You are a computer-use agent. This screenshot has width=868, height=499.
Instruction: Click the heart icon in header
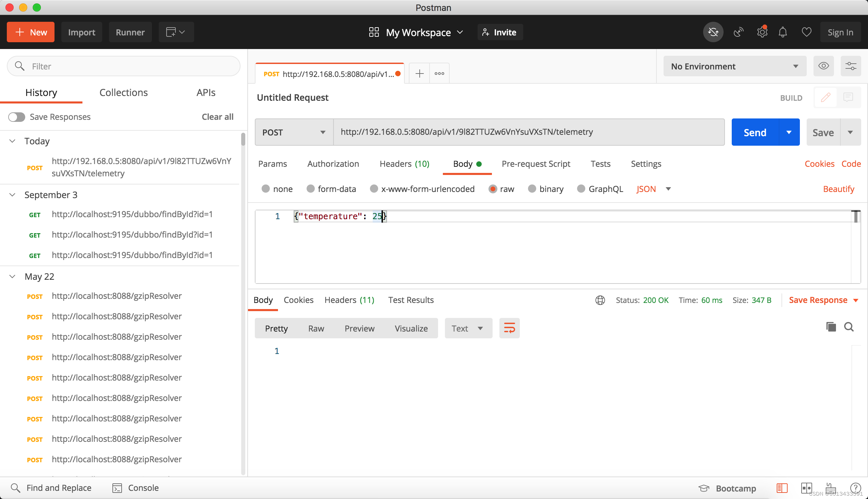click(x=806, y=32)
